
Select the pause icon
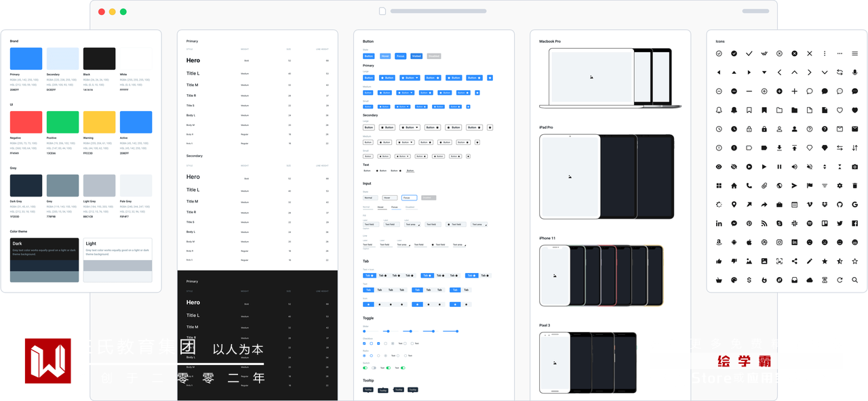pos(779,167)
